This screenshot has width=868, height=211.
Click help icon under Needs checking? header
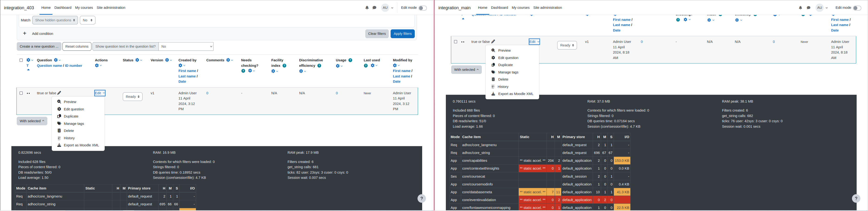coord(243,71)
